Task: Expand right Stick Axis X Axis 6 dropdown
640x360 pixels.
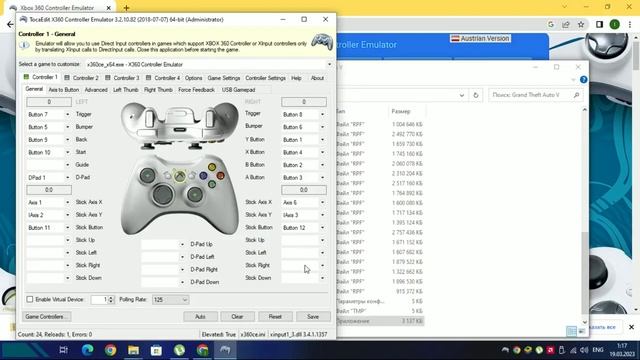Action: [322, 202]
